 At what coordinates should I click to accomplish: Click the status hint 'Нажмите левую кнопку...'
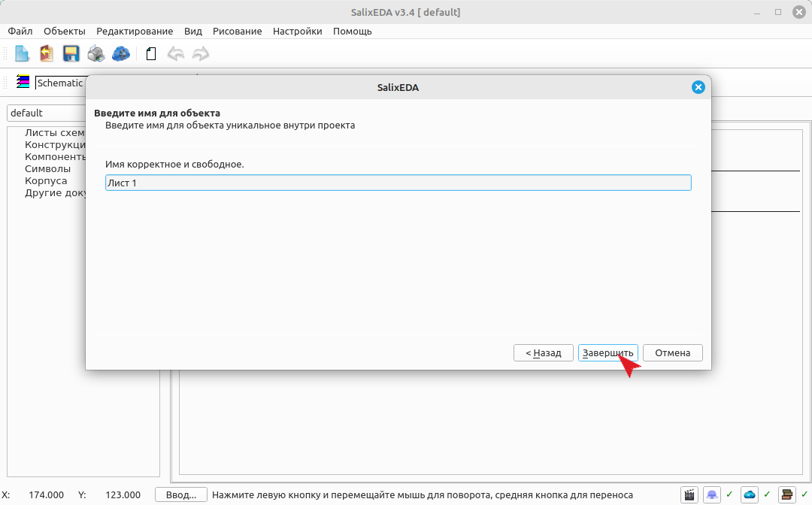click(422, 494)
